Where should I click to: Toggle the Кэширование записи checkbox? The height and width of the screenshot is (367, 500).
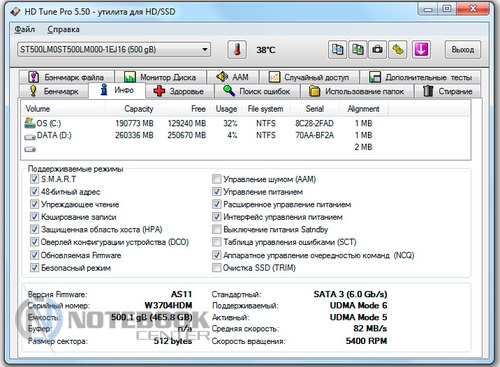click(x=34, y=217)
